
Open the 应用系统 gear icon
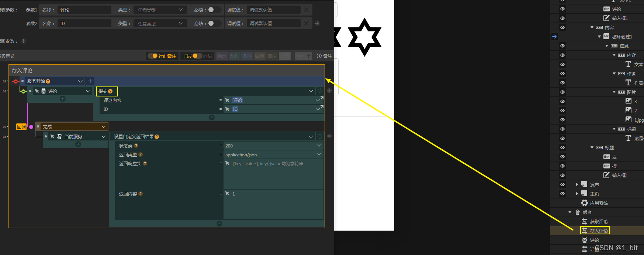[x=585, y=203]
